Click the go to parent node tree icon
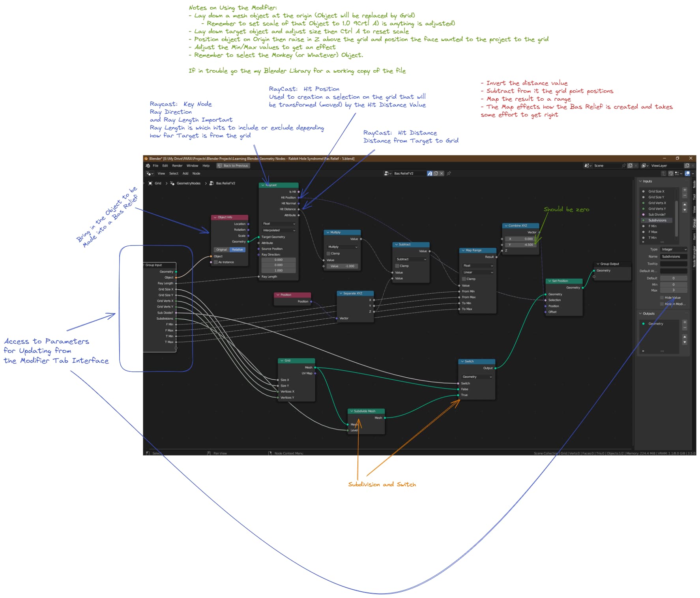Image resolution: width=700 pixels, height=598 pixels. [664, 173]
